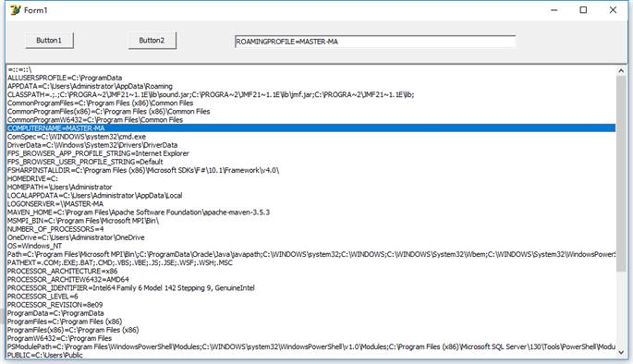Minimize the Form1 window
Viewport: 633px width, 364px height.
[554, 10]
